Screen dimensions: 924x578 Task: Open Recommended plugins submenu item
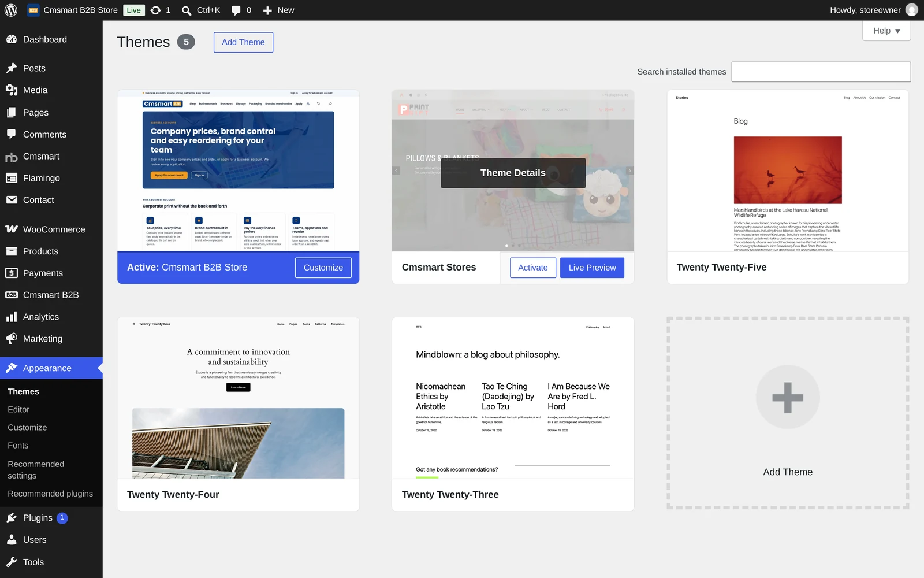coord(50,494)
